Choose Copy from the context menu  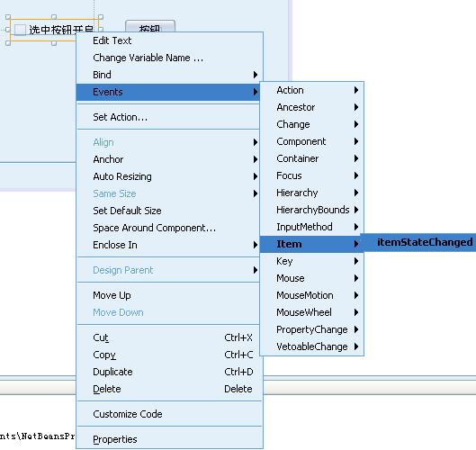pyautogui.click(x=169, y=355)
